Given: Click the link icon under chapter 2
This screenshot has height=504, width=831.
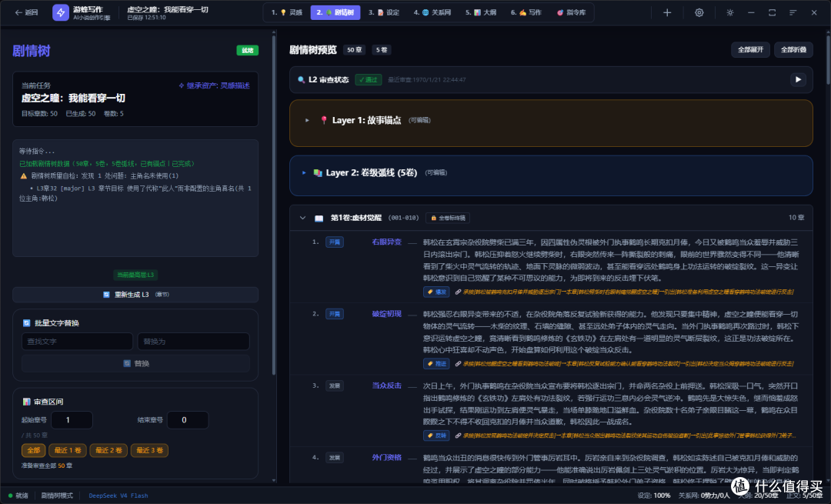Looking at the screenshot, I should pyautogui.click(x=458, y=363).
